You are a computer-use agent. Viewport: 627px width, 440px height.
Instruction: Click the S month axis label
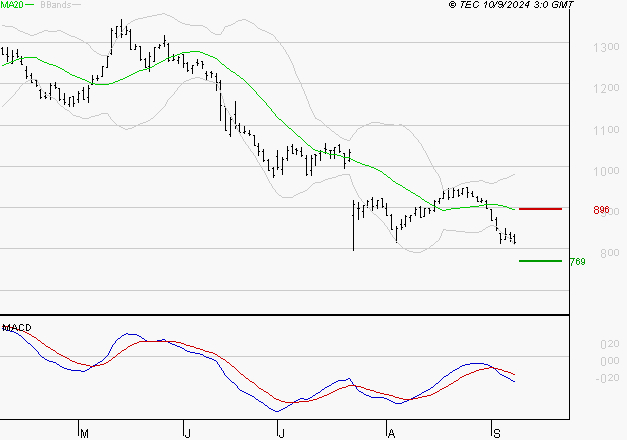click(497, 434)
